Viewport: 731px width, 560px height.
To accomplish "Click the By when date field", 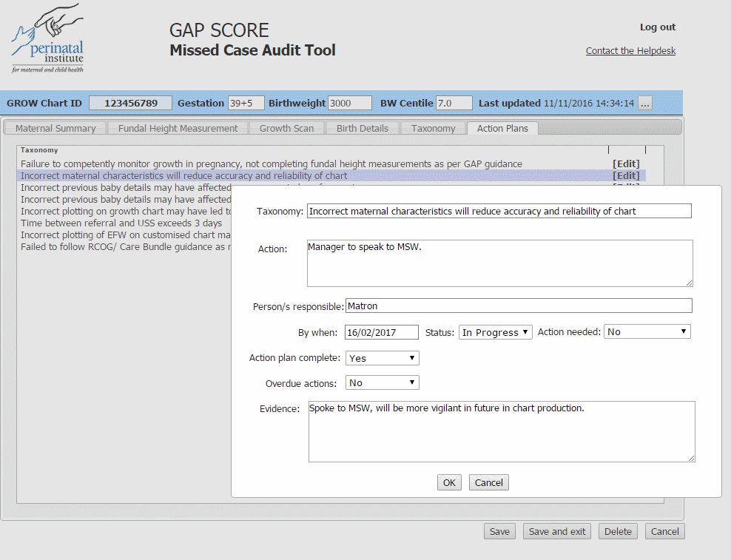I will click(381, 331).
